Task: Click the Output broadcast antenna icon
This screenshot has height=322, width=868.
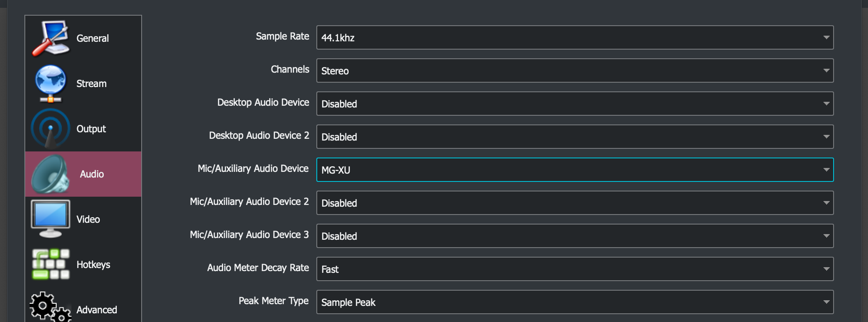Action: point(50,129)
